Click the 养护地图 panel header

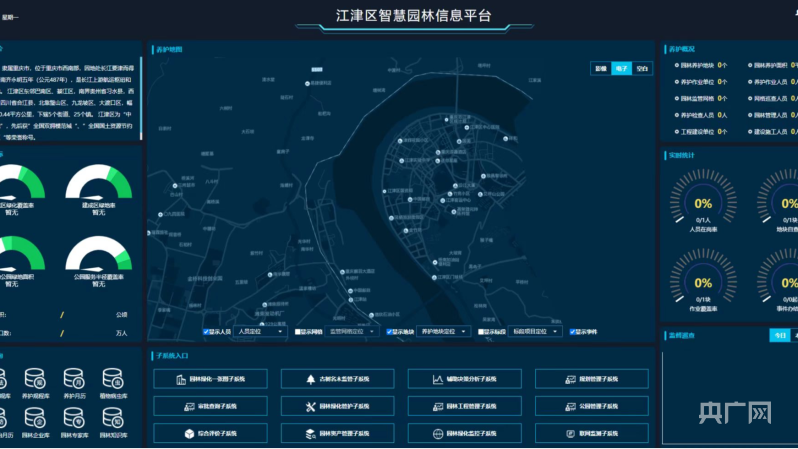pyautogui.click(x=169, y=49)
